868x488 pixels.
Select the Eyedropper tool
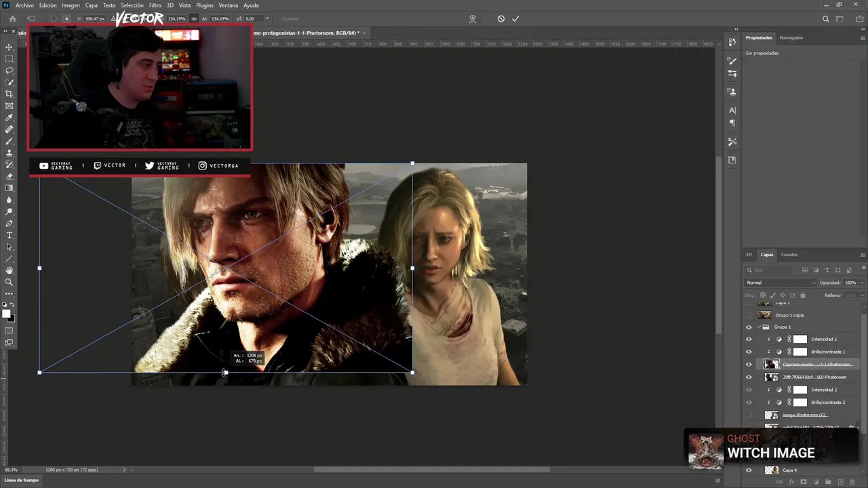pos(9,118)
